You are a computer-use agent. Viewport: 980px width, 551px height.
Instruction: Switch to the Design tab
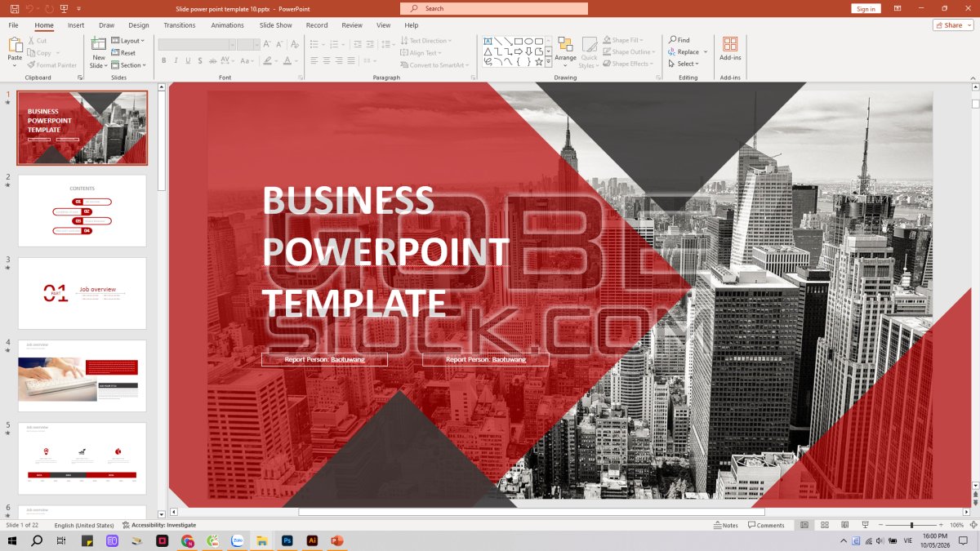click(139, 25)
